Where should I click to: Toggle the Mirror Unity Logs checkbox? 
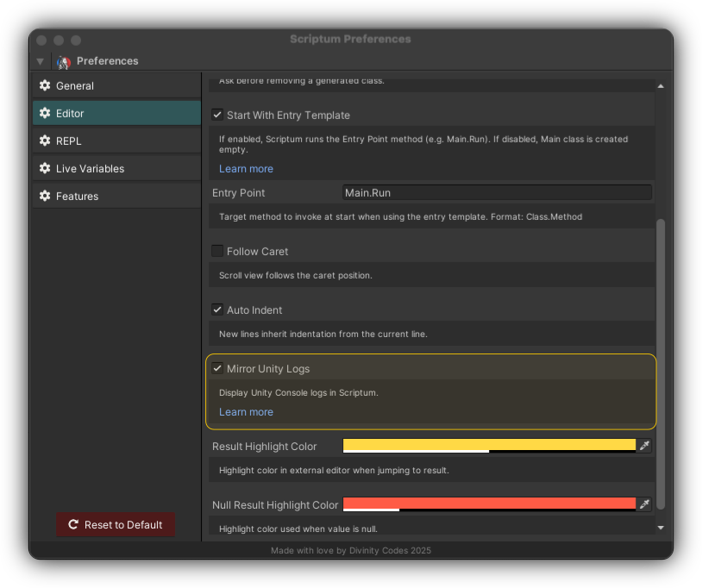click(217, 368)
